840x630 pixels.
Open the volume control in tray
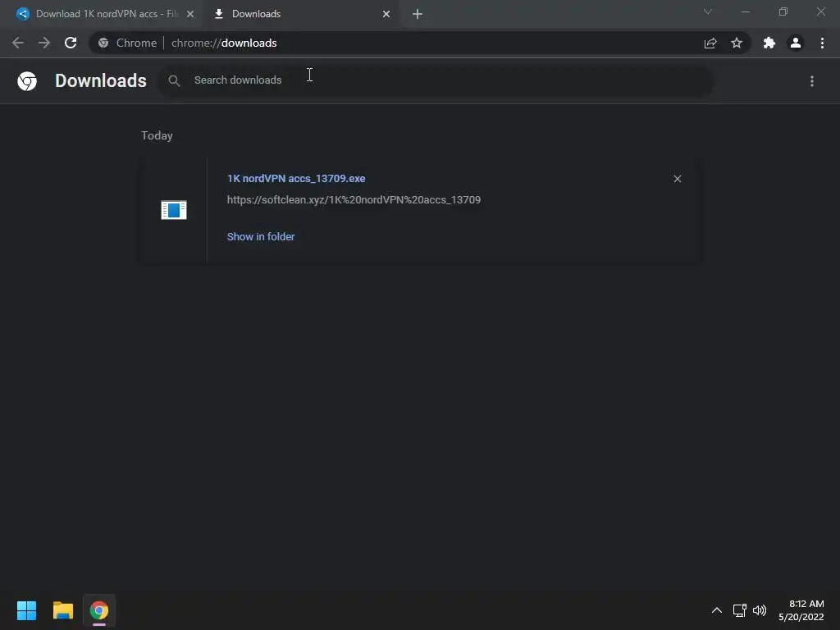[x=760, y=610]
